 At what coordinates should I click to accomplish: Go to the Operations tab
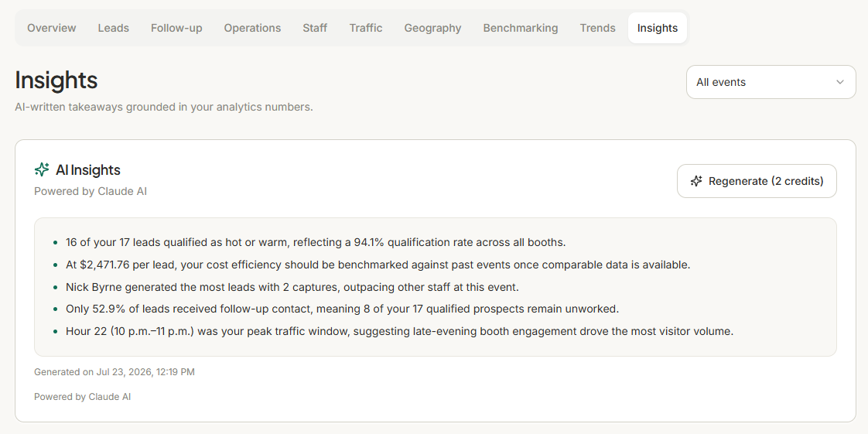point(252,28)
